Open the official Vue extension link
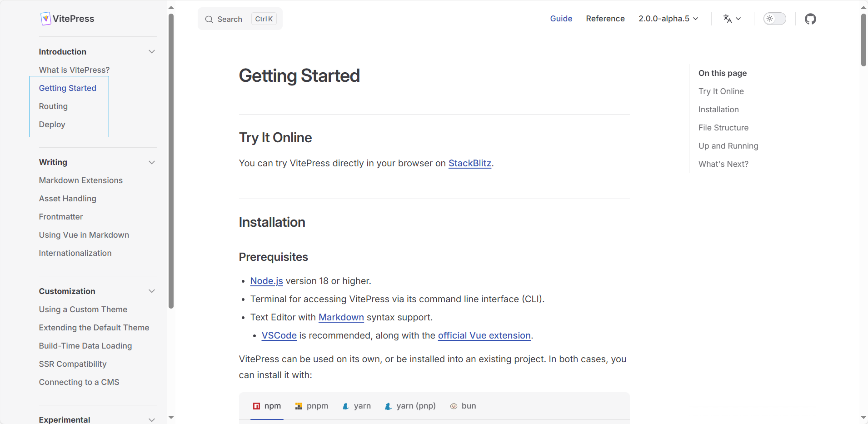Image resolution: width=868 pixels, height=424 pixels. point(484,335)
